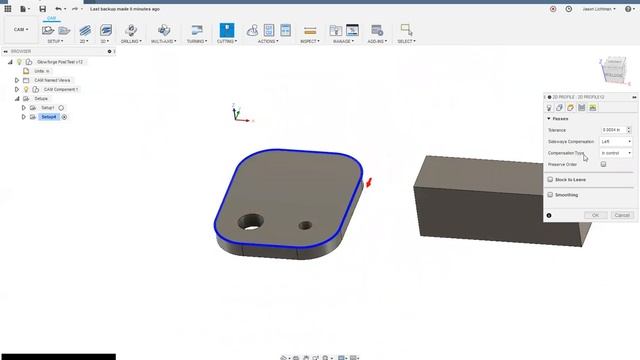Click the Multi-Axis tool icon
640x360 pixels.
164,30
